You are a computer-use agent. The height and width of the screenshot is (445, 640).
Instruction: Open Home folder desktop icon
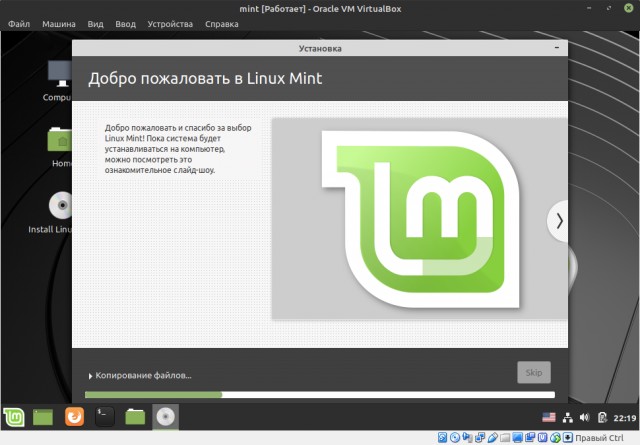click(60, 147)
